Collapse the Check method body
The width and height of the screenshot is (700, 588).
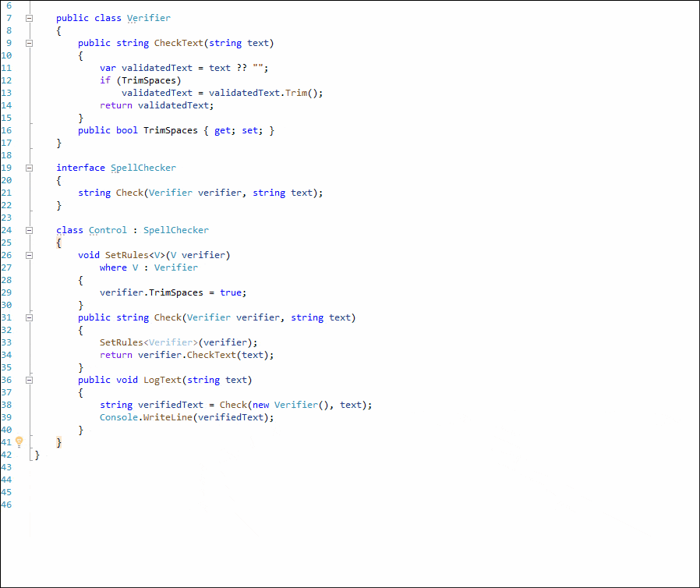click(x=30, y=317)
